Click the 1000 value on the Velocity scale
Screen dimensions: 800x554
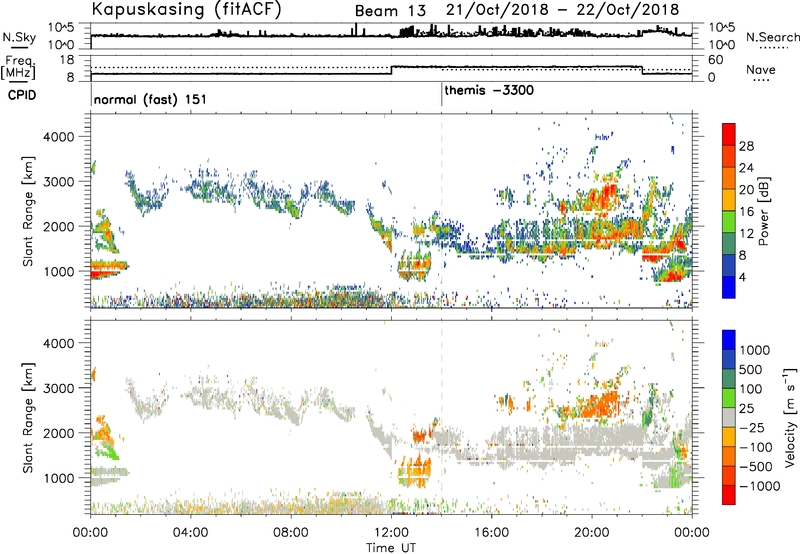(x=755, y=350)
